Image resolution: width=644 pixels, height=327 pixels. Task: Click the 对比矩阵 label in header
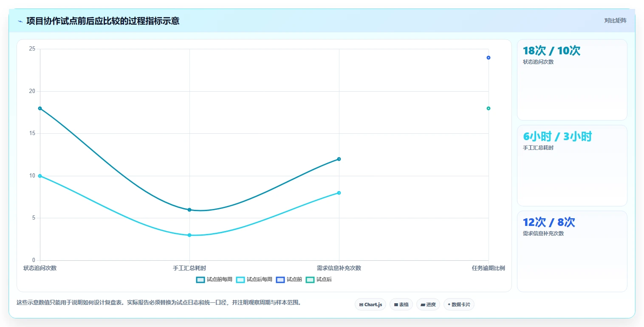point(615,21)
